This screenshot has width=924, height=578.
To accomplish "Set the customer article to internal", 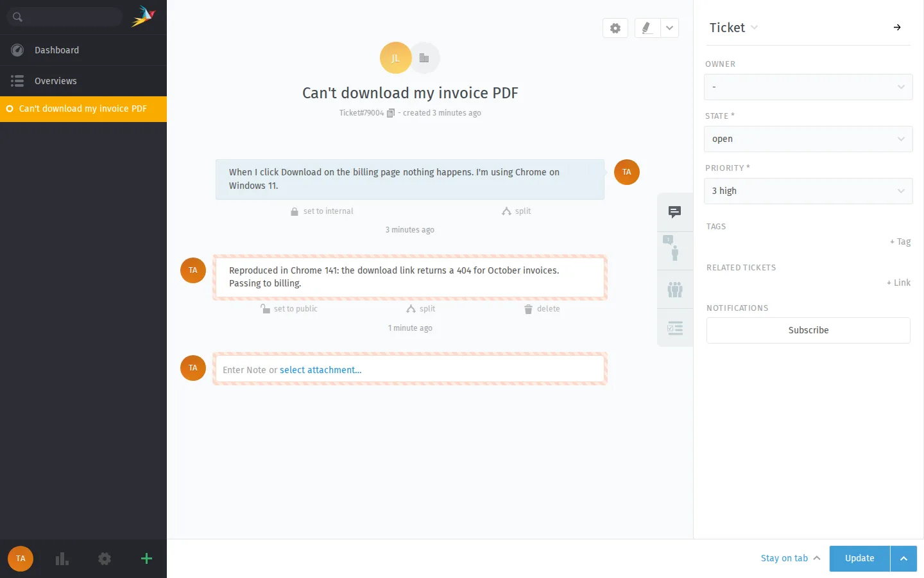I will (x=322, y=211).
